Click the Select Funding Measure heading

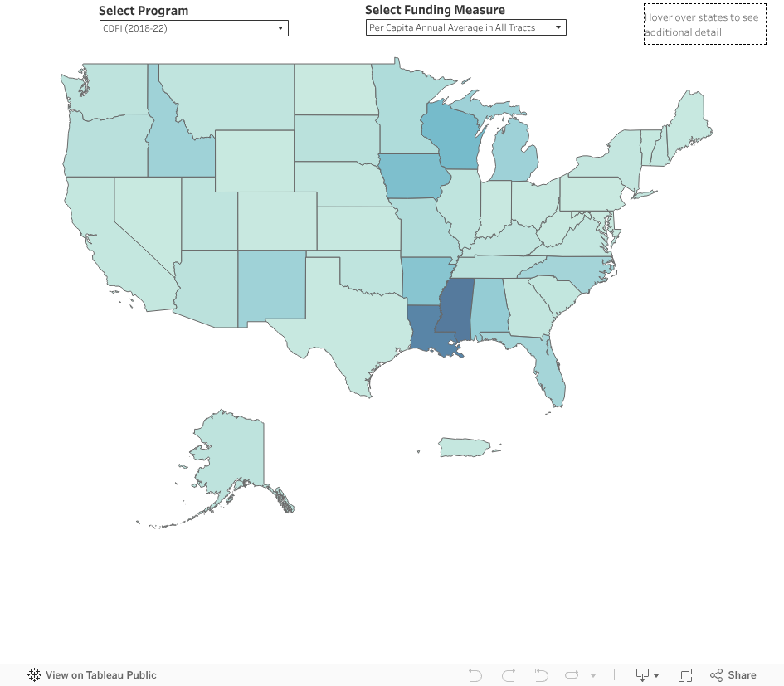click(435, 10)
